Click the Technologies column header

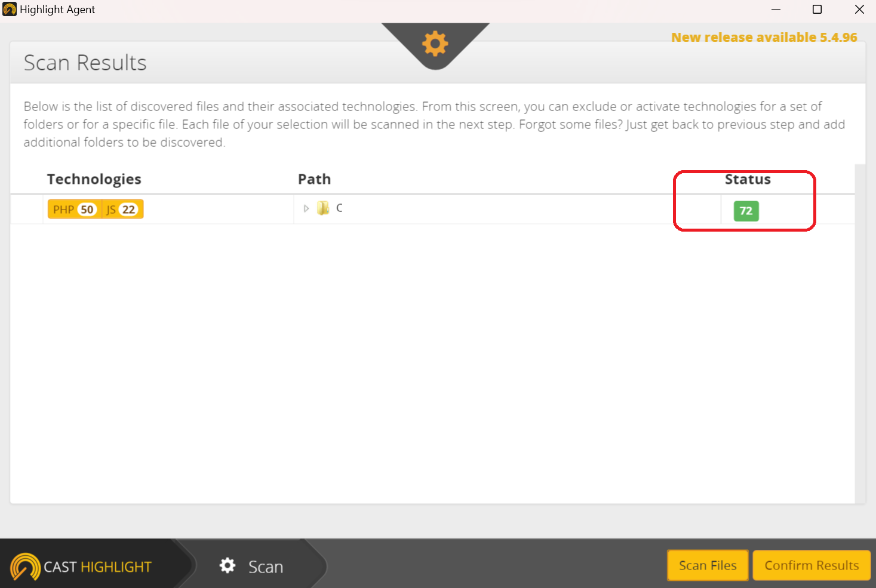[x=94, y=179]
